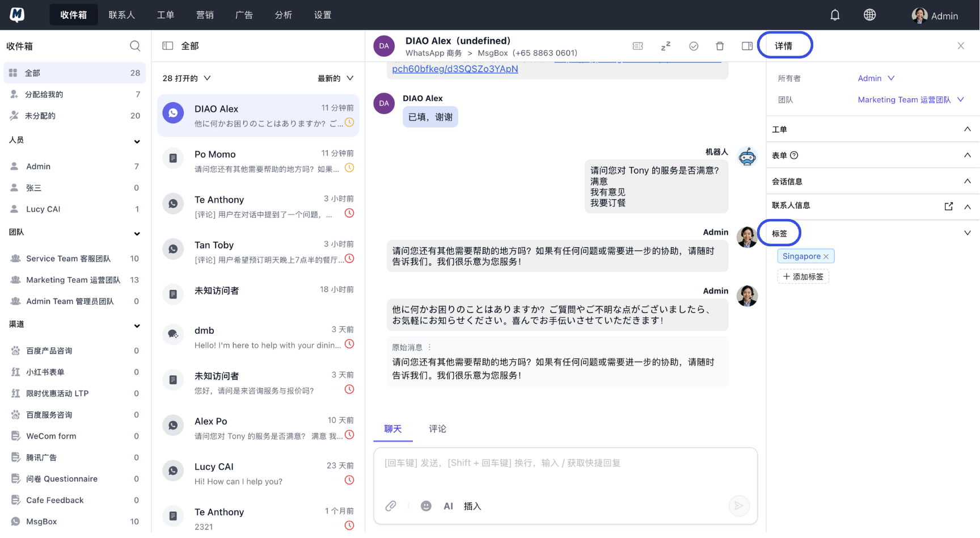The width and height of the screenshot is (980, 538).
Task: Snooze the conversation using the zZ icon
Action: pyautogui.click(x=665, y=46)
